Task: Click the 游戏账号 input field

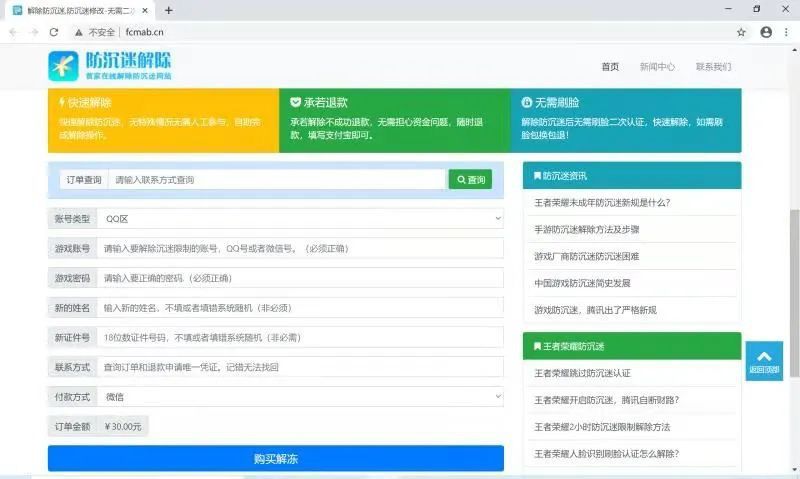Action: [300, 248]
